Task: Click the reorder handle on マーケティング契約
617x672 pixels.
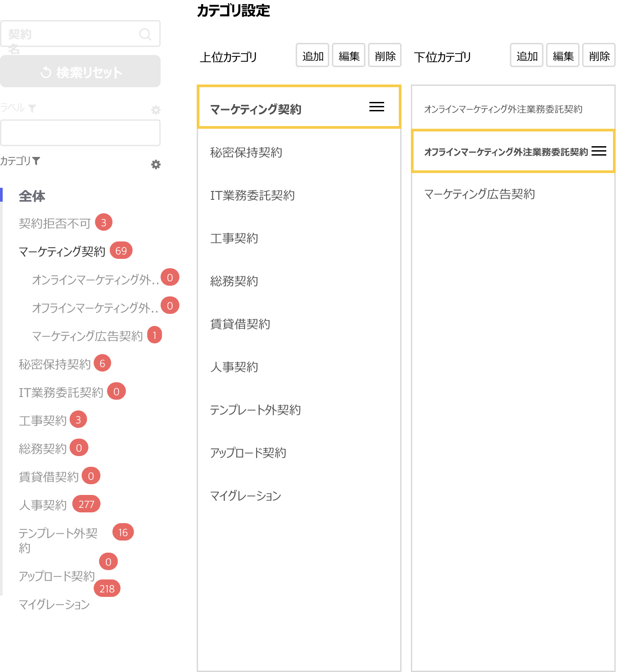Action: point(376,107)
